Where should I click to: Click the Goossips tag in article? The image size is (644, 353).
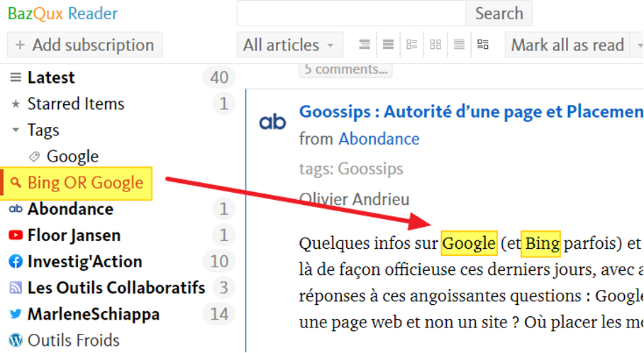point(370,169)
